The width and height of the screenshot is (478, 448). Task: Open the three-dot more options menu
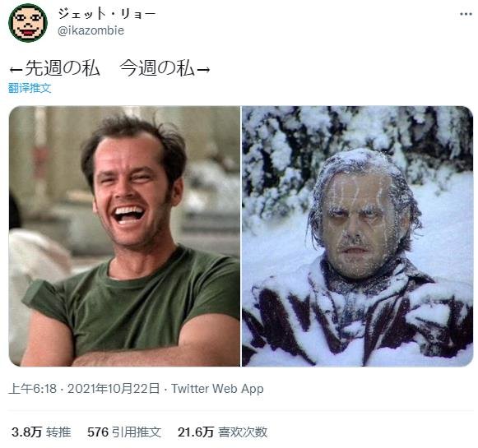(466, 14)
